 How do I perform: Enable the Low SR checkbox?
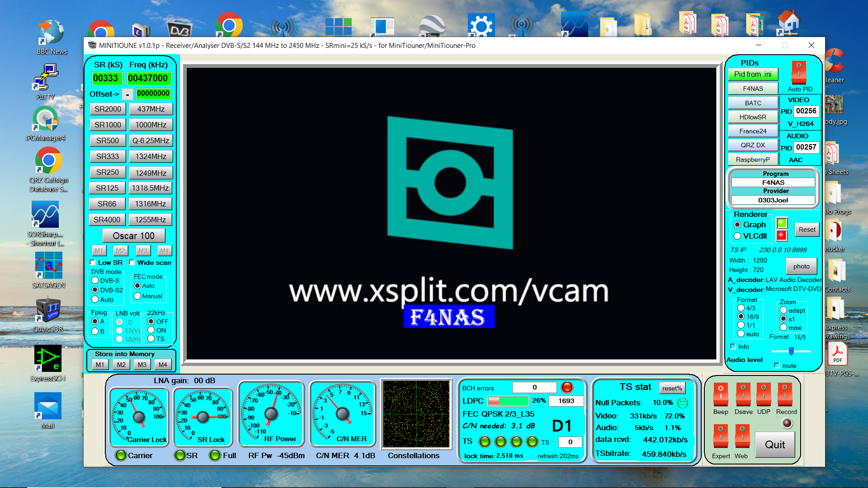pyautogui.click(x=93, y=263)
